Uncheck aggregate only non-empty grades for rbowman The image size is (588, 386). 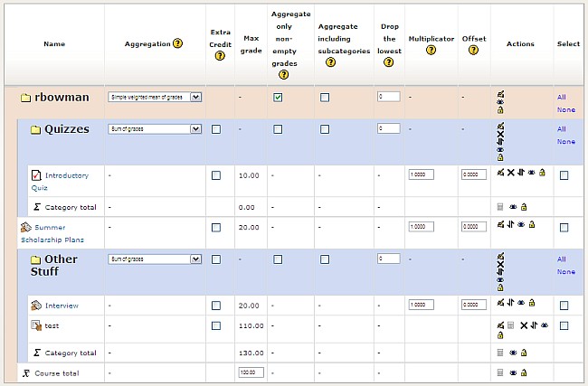278,97
